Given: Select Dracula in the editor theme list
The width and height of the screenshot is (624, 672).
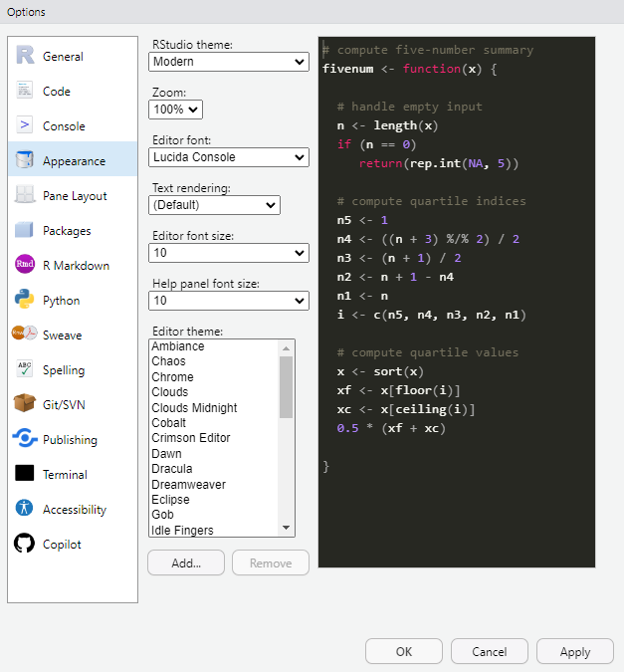Looking at the screenshot, I should [172, 469].
